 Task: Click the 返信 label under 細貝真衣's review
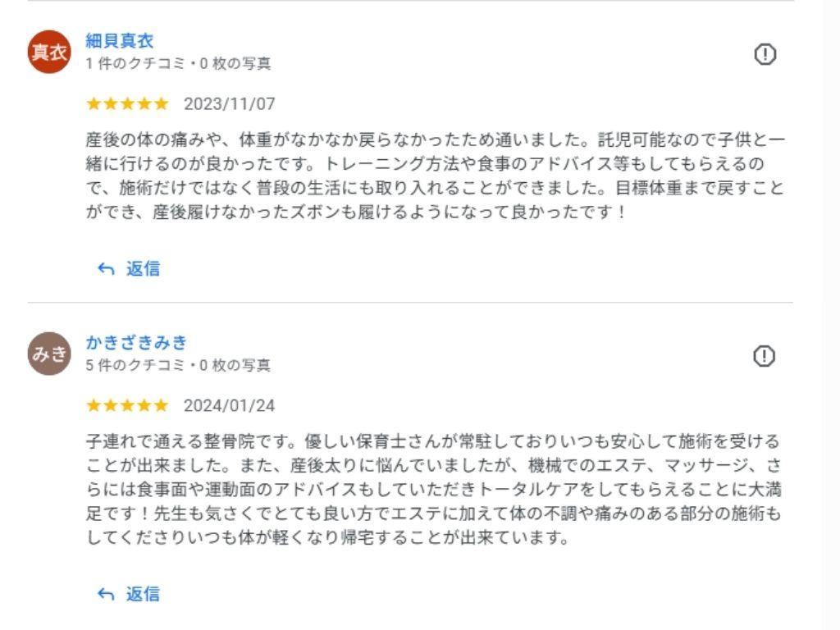[143, 268]
